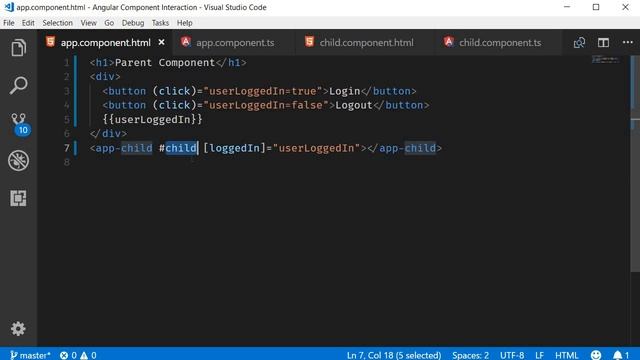
Task: Click the warnings count in status bar
Action: click(88, 355)
